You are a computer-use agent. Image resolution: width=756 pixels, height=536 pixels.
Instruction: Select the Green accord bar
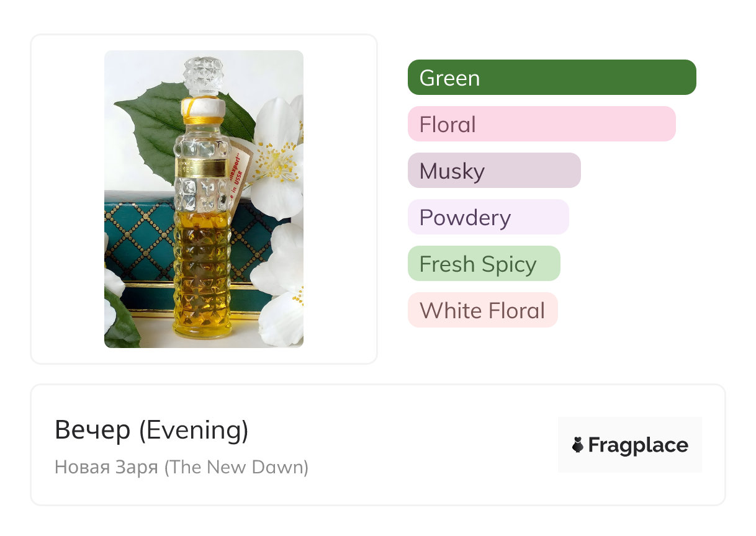click(x=551, y=78)
